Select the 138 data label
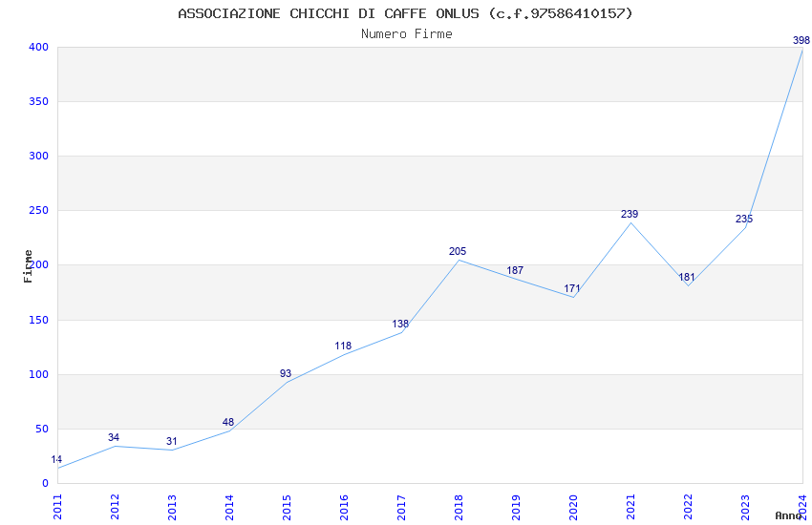812x525 pixels. coord(400,325)
